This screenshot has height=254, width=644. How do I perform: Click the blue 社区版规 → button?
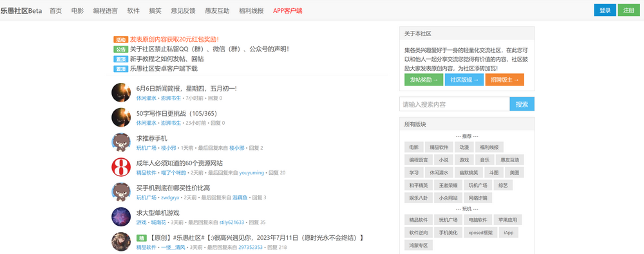[464, 80]
